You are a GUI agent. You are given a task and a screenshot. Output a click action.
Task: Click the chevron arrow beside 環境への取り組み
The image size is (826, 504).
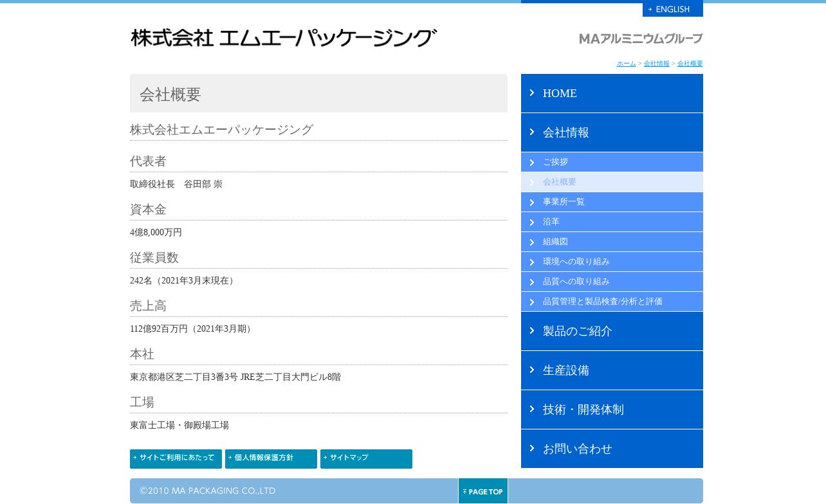(x=532, y=262)
